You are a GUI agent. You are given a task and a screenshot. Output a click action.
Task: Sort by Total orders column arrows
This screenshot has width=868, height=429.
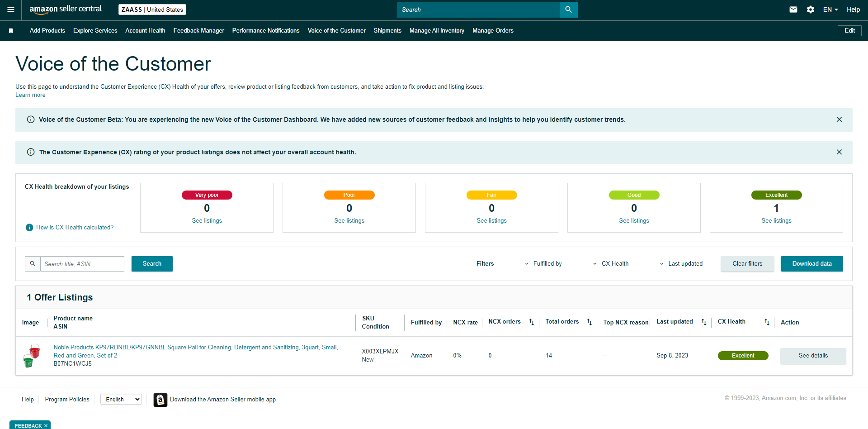(x=590, y=322)
